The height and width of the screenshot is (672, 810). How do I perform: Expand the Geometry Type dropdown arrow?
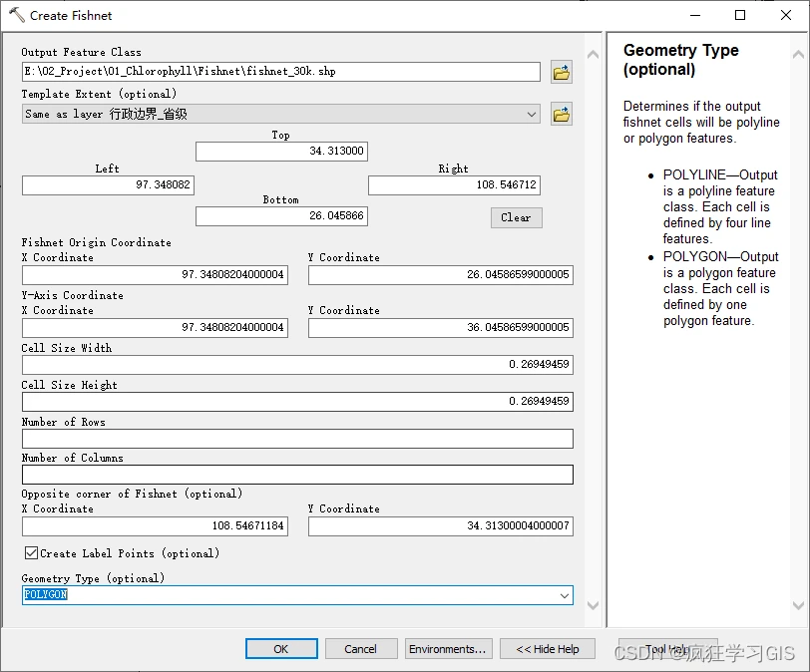[x=565, y=595]
